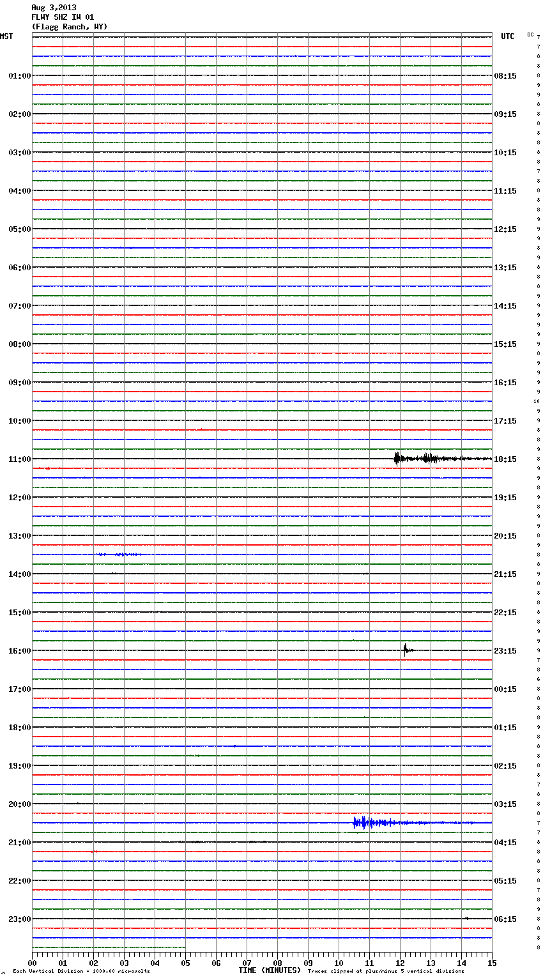Select the station code 'FLWY SHZ IW 01'
This screenshot has height=980, width=543.
coord(63,17)
